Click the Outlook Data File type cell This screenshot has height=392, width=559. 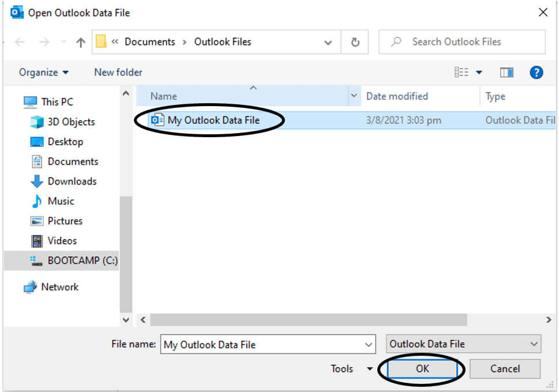pos(520,120)
